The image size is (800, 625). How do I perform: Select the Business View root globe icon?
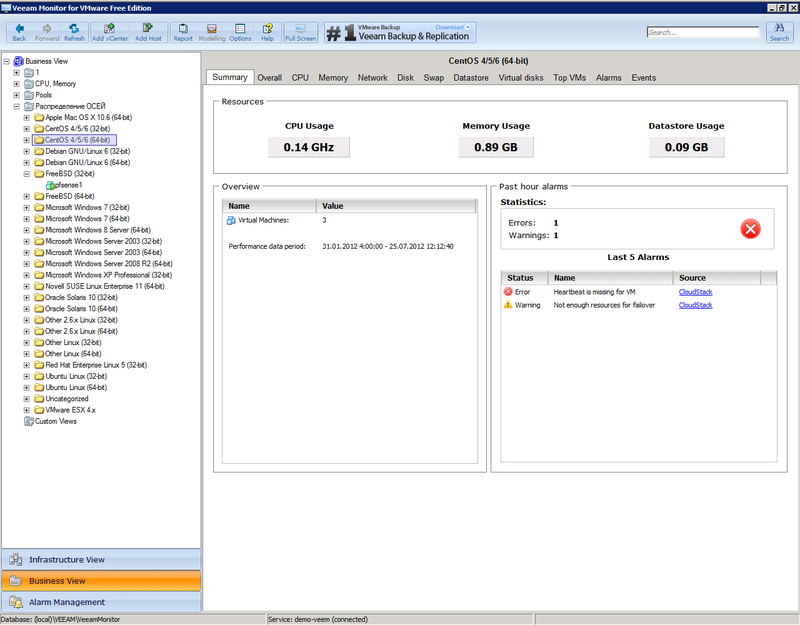coord(19,61)
